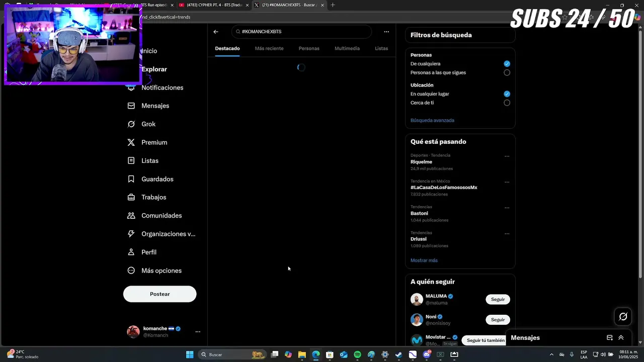644x362 pixels.
Task: Follow MALUMA with Seguir button
Action: [498, 299]
